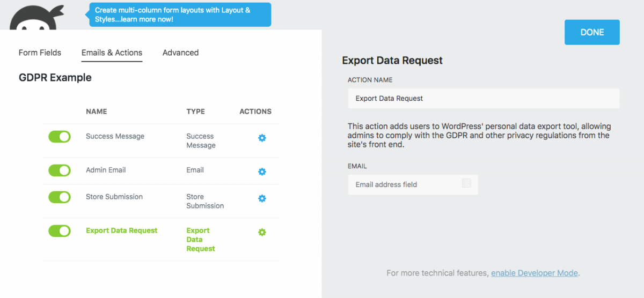Image resolution: width=644 pixels, height=298 pixels.
Task: Turn off the Store Submission toggle
Action: (x=60, y=197)
